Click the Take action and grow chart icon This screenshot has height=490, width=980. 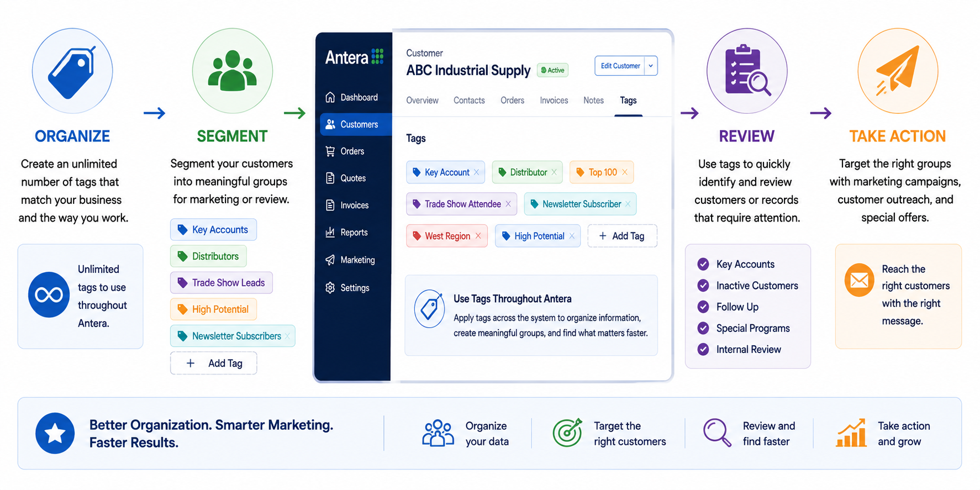point(851,433)
